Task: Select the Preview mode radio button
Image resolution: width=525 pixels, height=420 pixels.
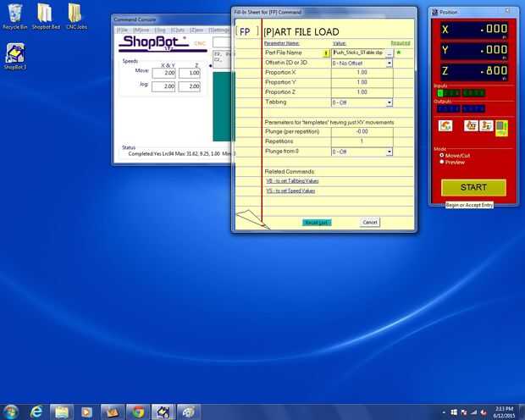Action: (x=442, y=162)
